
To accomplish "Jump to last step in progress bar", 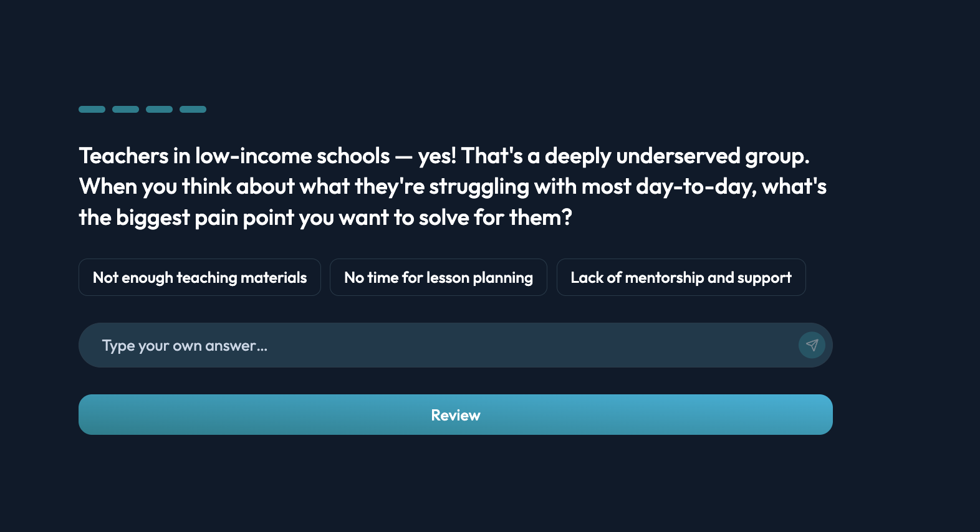I will (193, 109).
